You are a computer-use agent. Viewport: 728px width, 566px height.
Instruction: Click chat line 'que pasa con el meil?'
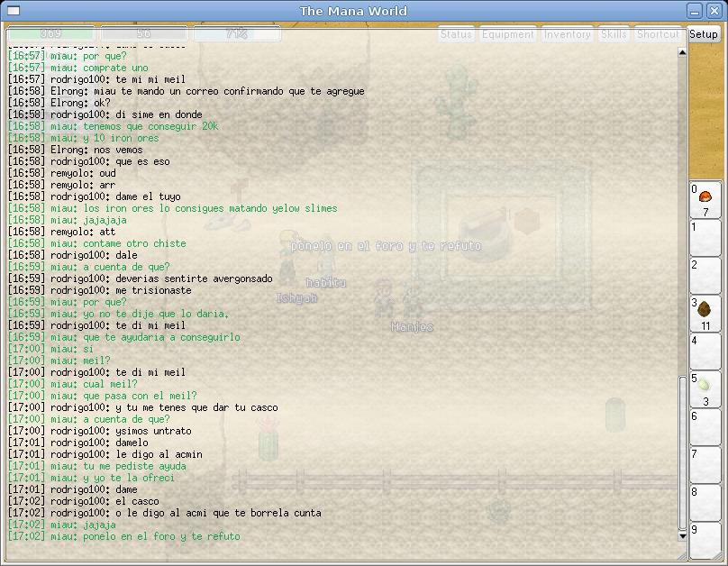click(x=102, y=396)
